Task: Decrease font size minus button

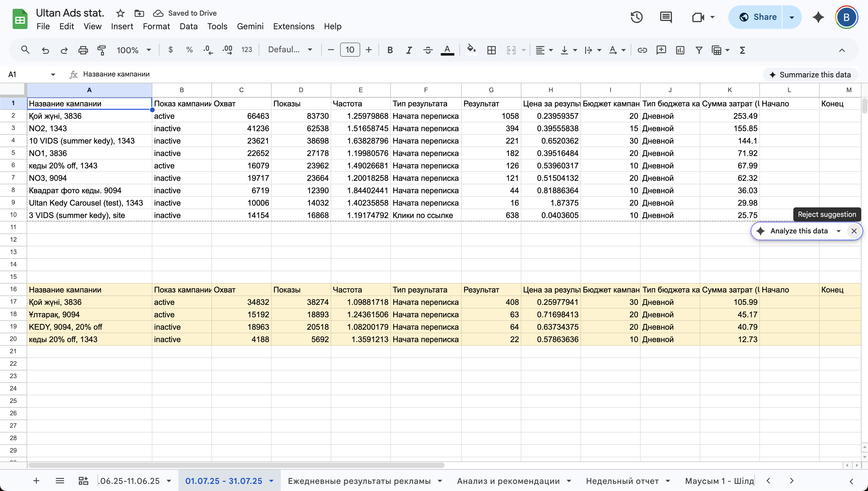Action: [x=331, y=50]
